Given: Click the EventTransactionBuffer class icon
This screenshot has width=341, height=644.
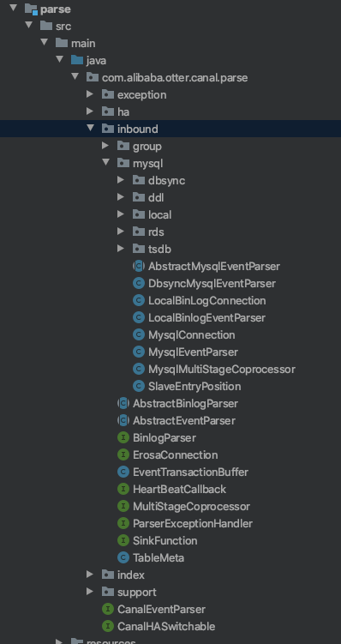Looking at the screenshot, I should (123, 472).
